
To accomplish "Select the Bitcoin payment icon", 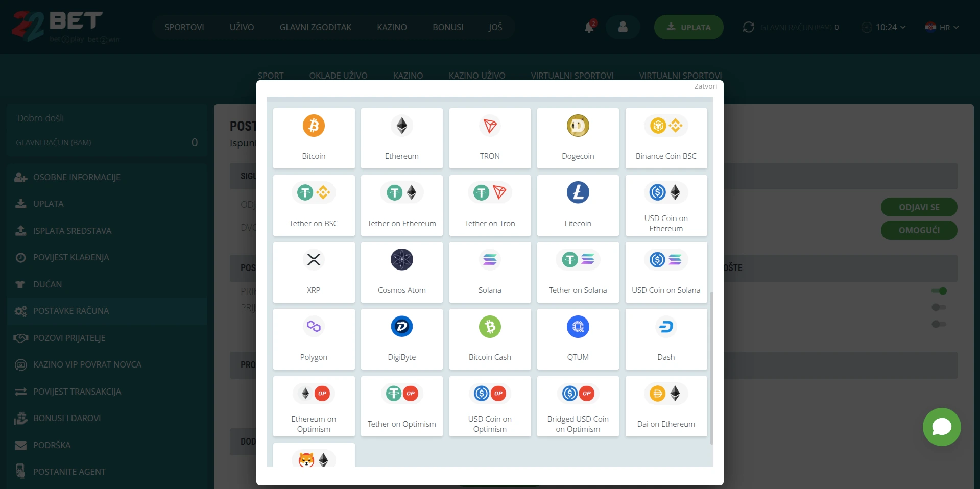I will point(314,126).
